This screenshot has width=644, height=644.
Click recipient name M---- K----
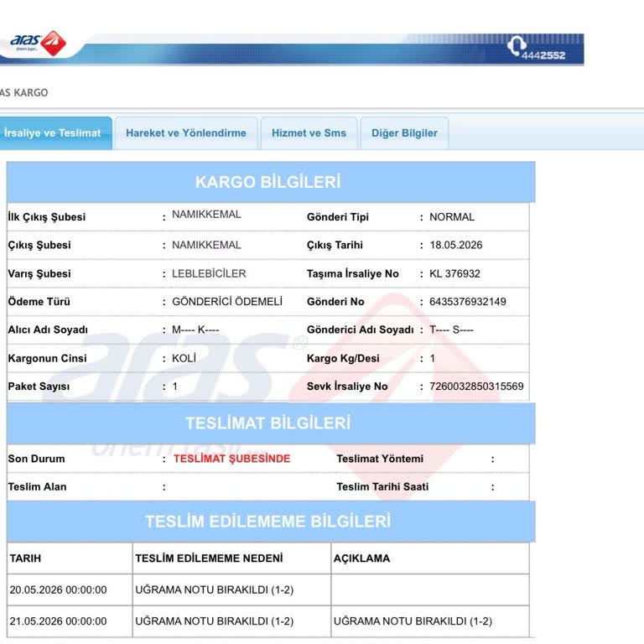click(195, 330)
